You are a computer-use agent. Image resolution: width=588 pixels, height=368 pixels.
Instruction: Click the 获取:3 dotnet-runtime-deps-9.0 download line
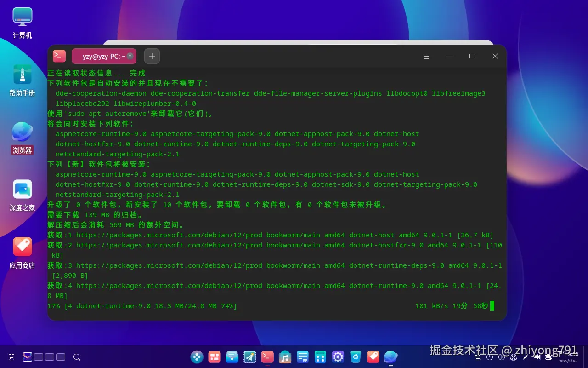275,270
